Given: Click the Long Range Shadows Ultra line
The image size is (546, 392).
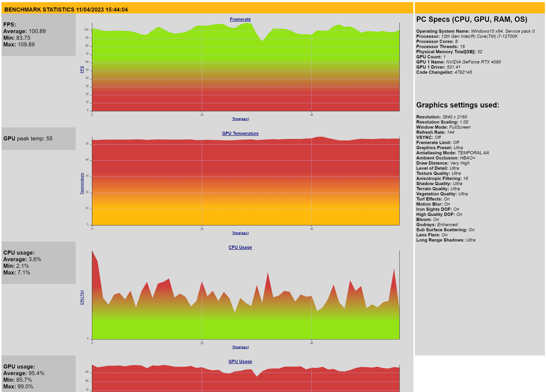Looking at the screenshot, I should coord(446,240).
